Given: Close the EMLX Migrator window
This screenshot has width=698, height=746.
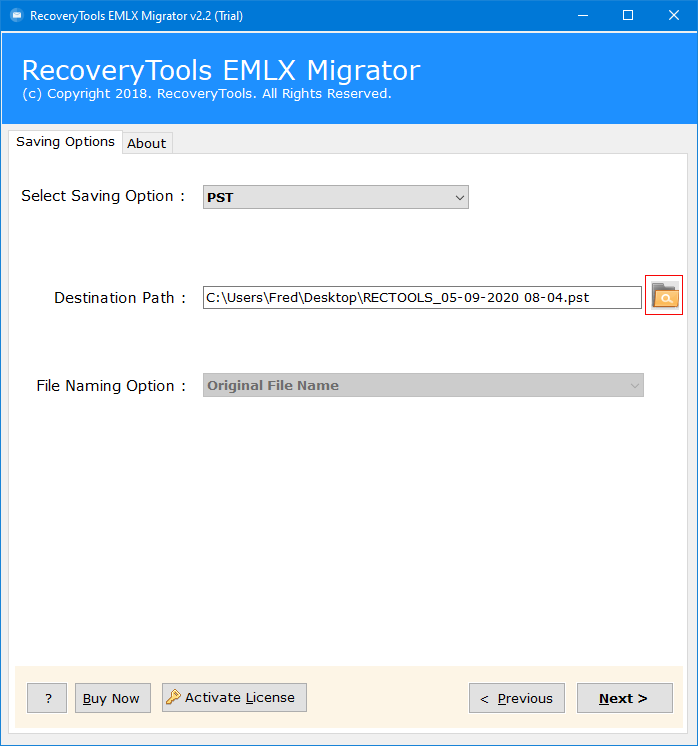Looking at the screenshot, I should coord(674,16).
